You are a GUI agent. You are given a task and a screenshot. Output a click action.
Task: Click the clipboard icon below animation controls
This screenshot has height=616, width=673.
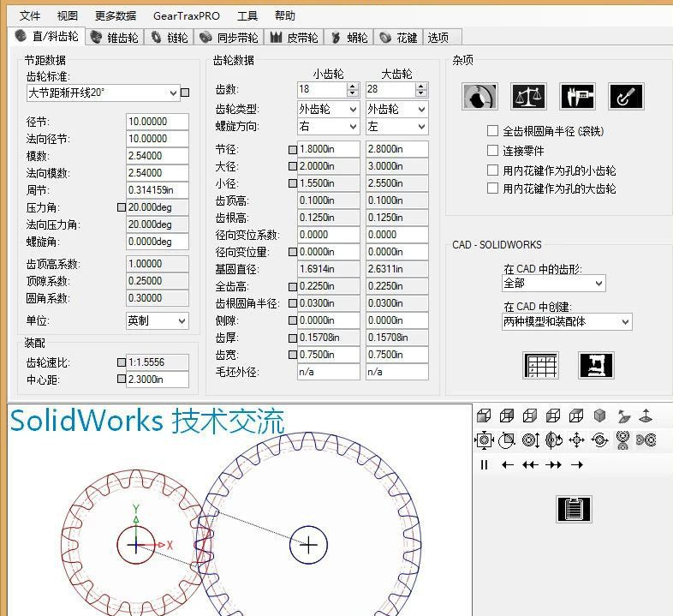574,508
